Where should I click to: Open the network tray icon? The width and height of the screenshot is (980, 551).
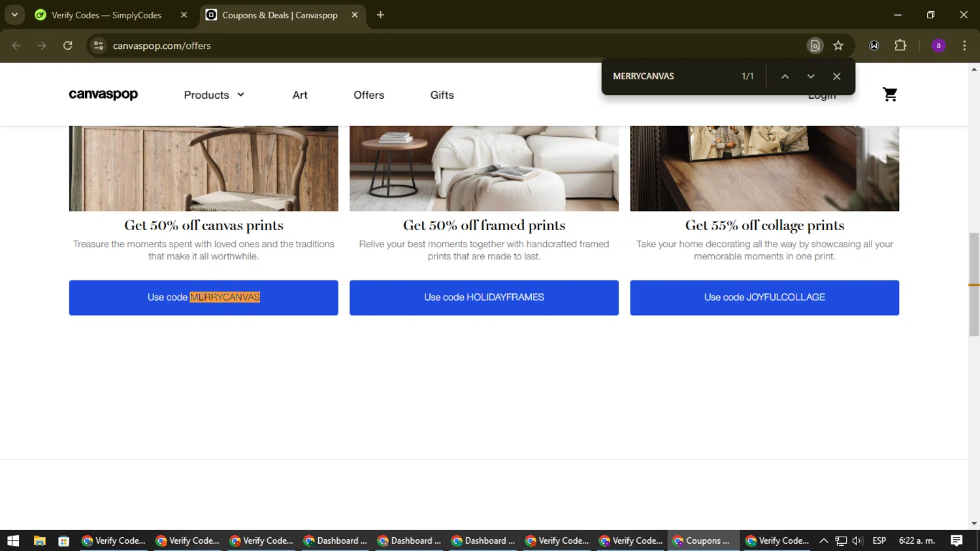(841, 541)
